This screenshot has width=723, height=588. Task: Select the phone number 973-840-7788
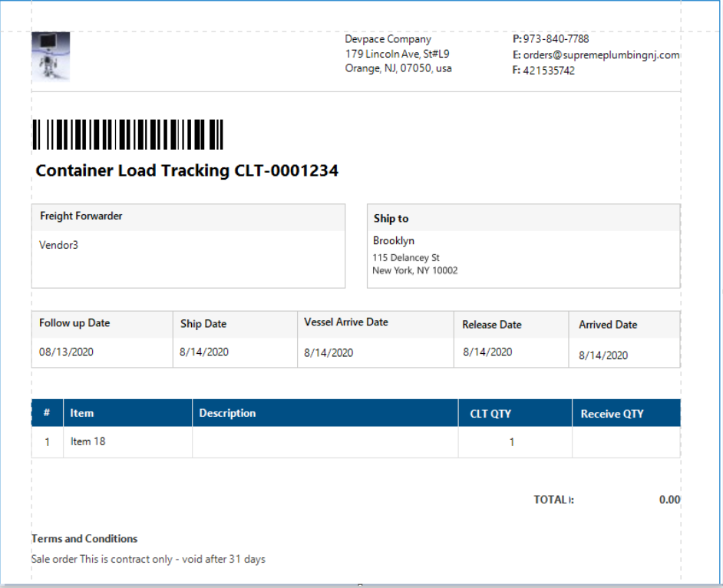pos(556,39)
